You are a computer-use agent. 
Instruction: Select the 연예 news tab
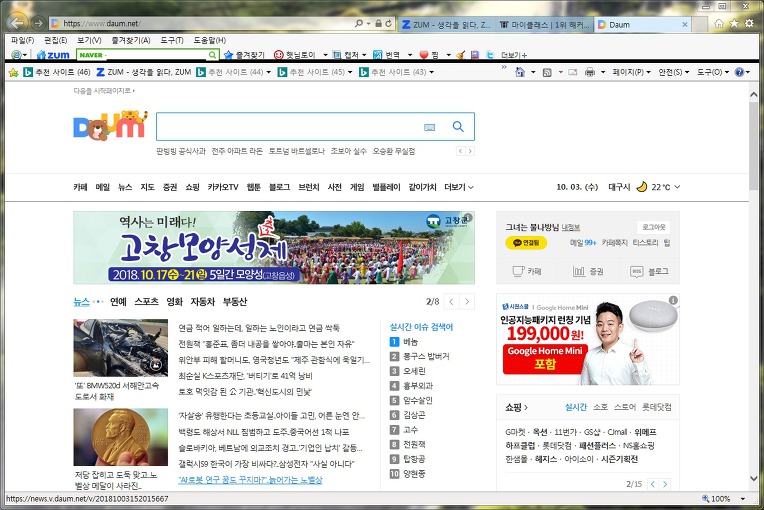pyautogui.click(x=118, y=302)
